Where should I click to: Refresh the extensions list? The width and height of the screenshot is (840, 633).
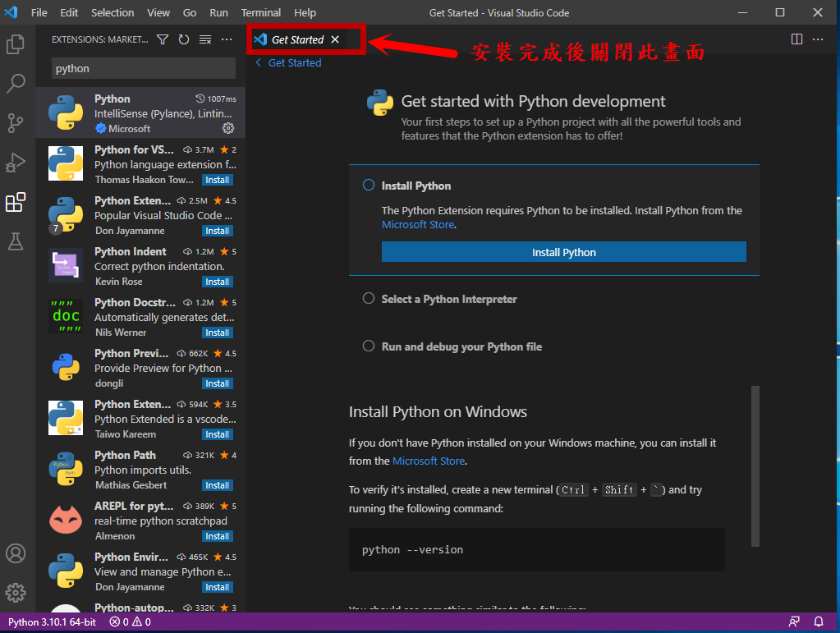[x=184, y=39]
